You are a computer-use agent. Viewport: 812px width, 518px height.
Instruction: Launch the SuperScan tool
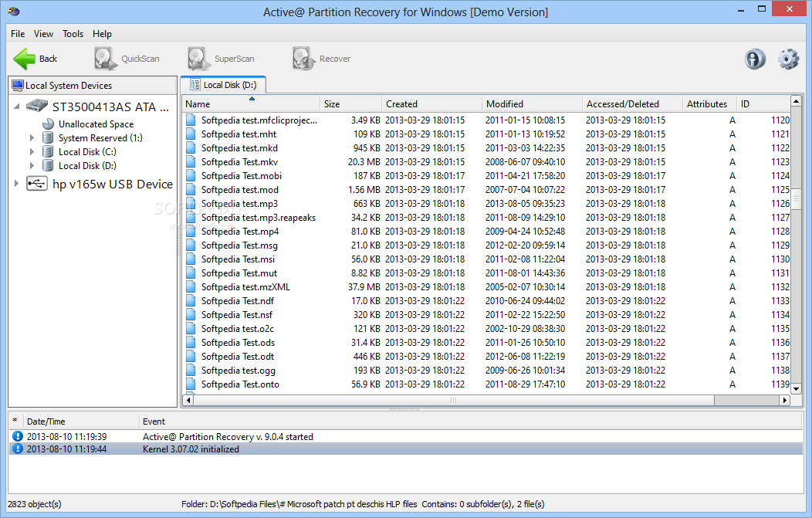(221, 59)
